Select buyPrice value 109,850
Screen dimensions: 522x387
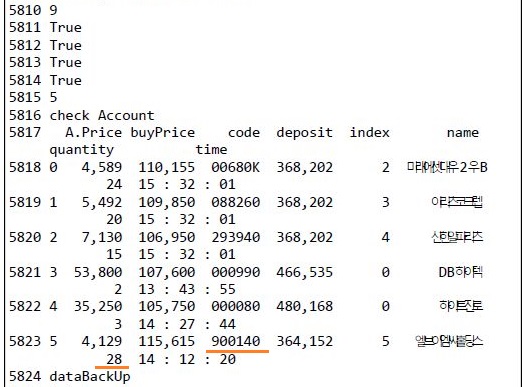coord(167,202)
